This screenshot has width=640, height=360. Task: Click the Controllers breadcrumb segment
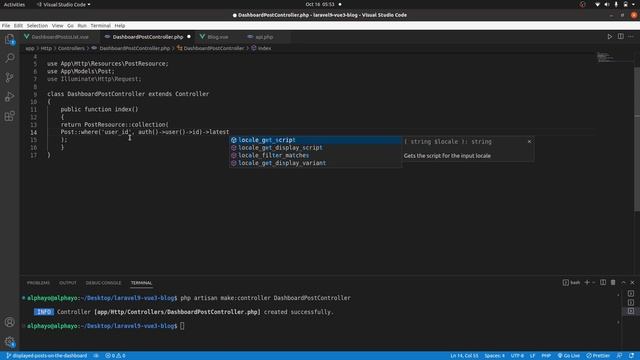(x=71, y=48)
